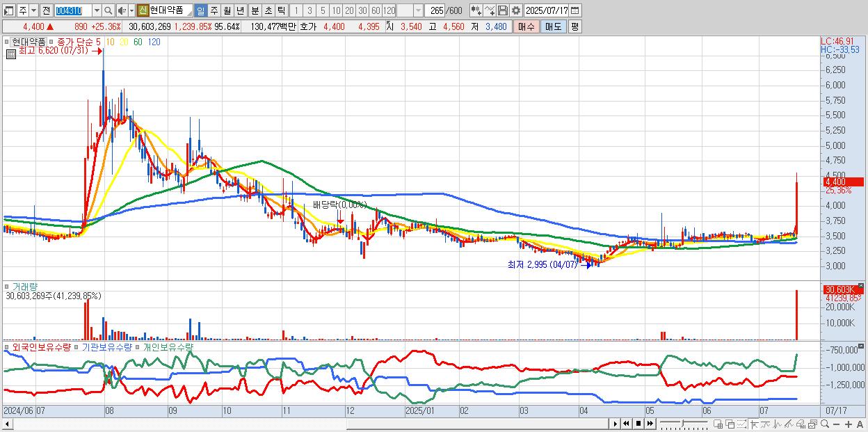Click the replay speed slider handle
868x432 pixels.
(682, 424)
